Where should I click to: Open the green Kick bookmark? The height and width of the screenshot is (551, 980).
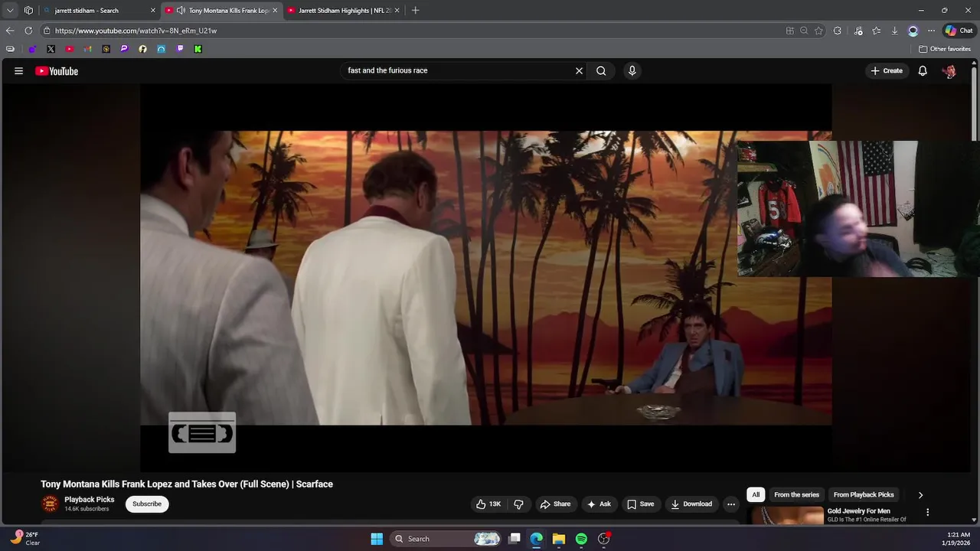coord(198,49)
